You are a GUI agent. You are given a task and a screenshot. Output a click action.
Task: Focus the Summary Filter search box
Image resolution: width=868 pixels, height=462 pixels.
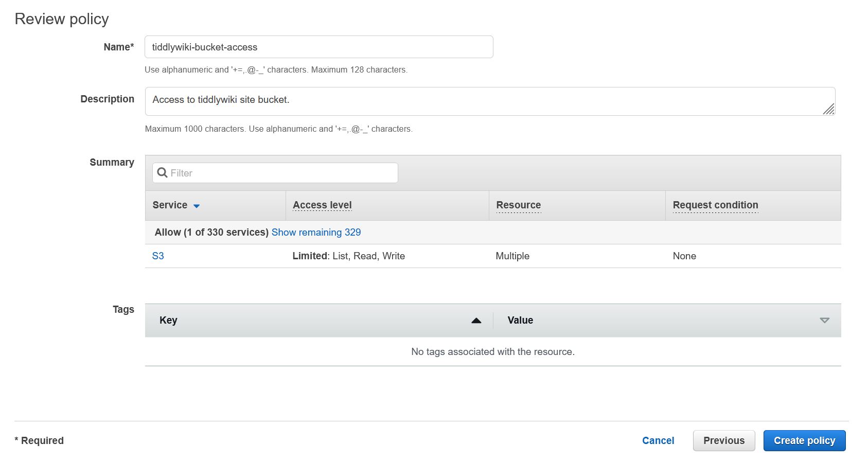(275, 173)
